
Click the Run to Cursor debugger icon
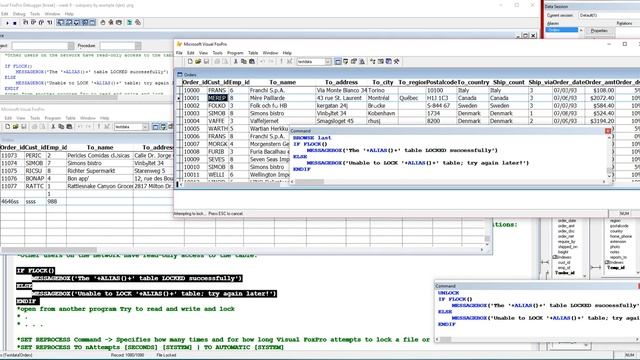pos(49,23)
